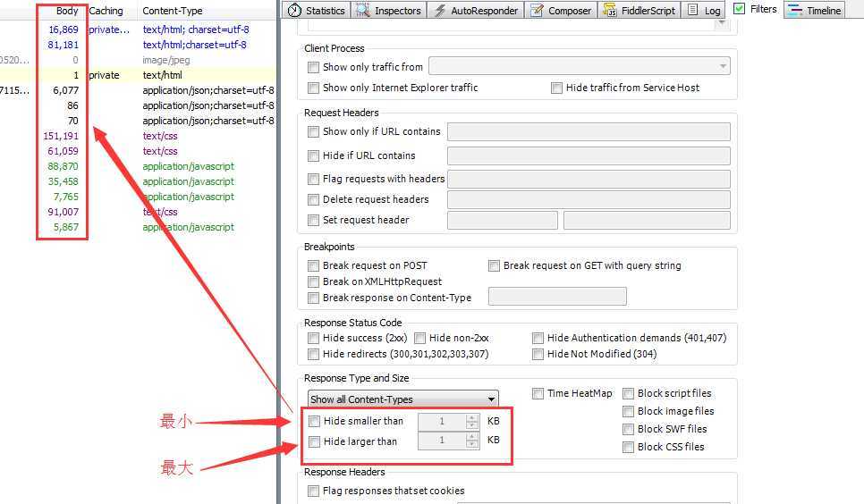Sort sessions by Content-Type column header

tap(173, 11)
